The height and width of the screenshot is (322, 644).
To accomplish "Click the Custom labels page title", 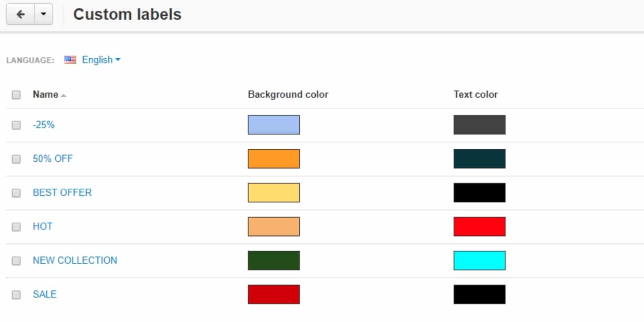I will 127,14.
